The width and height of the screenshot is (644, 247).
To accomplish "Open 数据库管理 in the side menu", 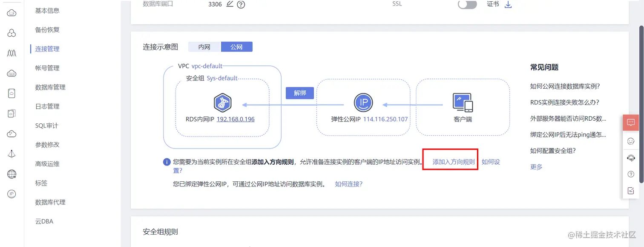I will (x=50, y=87).
